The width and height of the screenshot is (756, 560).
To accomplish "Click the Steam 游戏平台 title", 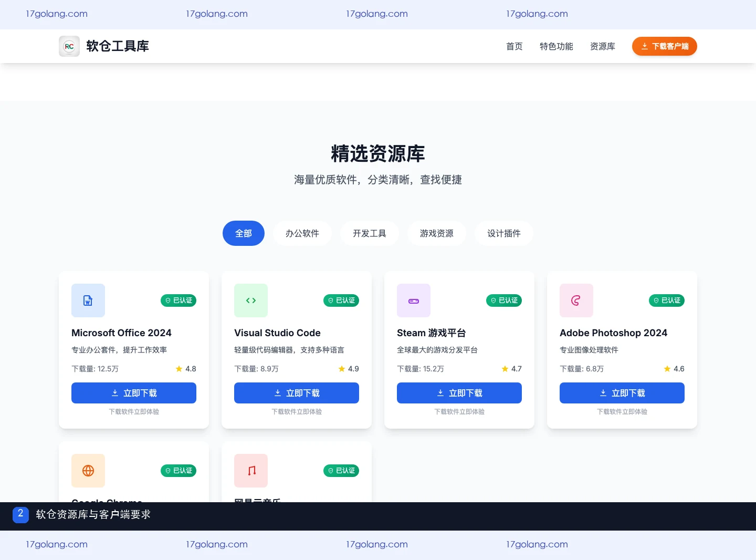I will (432, 333).
